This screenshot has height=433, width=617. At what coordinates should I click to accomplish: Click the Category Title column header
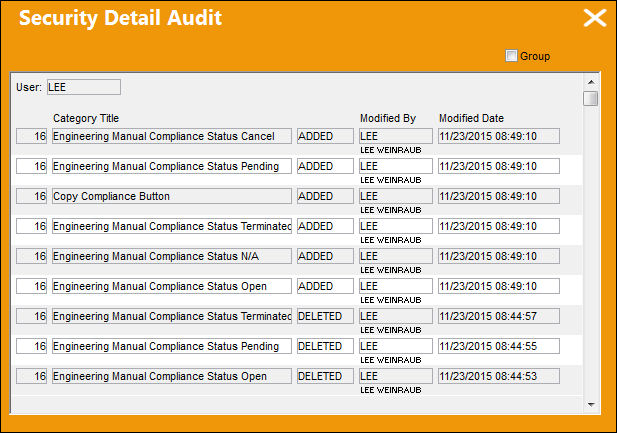coord(86,118)
